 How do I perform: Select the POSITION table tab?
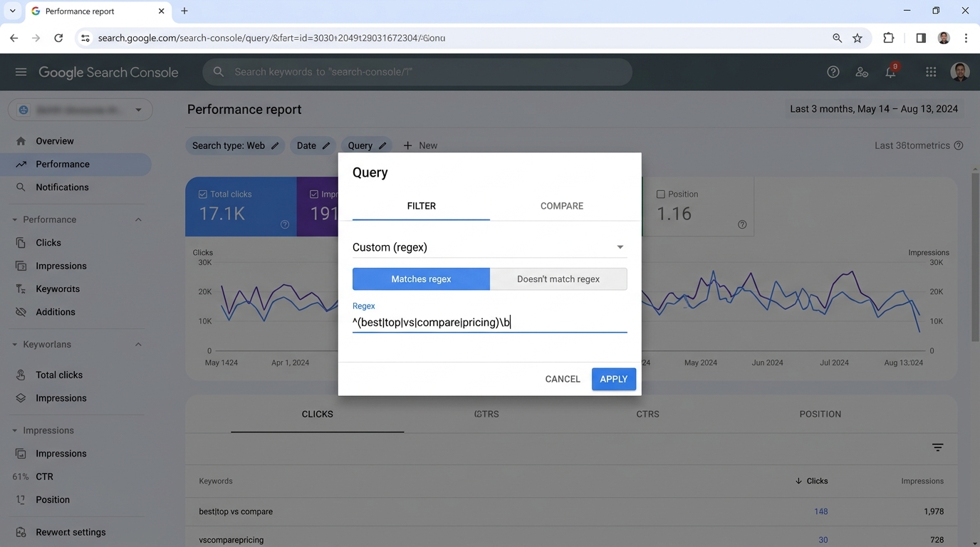820,414
